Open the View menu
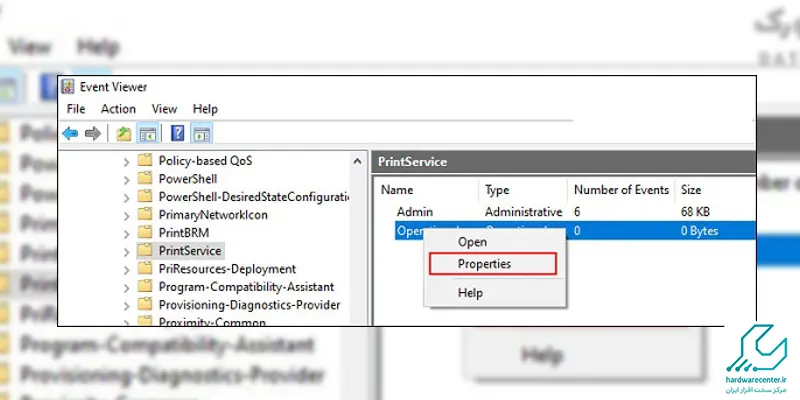This screenshot has height=400, width=800. [x=164, y=109]
